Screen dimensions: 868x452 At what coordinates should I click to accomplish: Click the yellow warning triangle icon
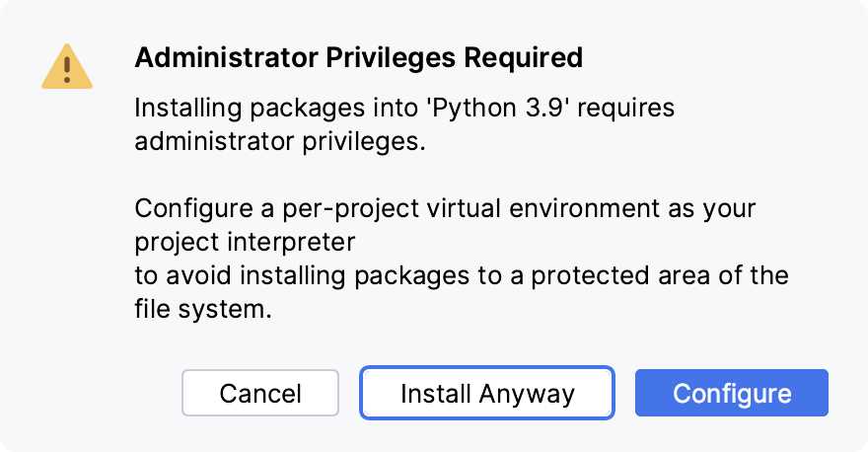click(67, 67)
